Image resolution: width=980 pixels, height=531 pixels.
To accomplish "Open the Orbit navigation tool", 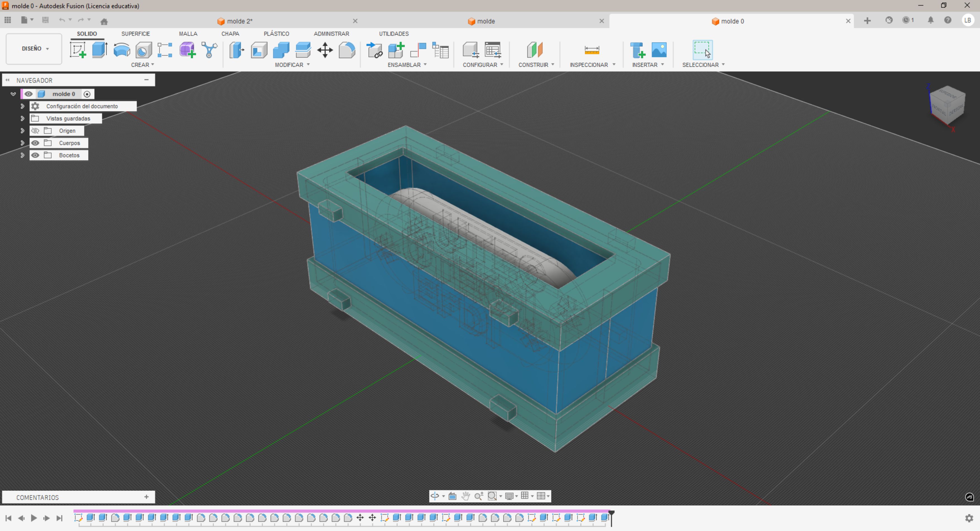I will (x=434, y=496).
